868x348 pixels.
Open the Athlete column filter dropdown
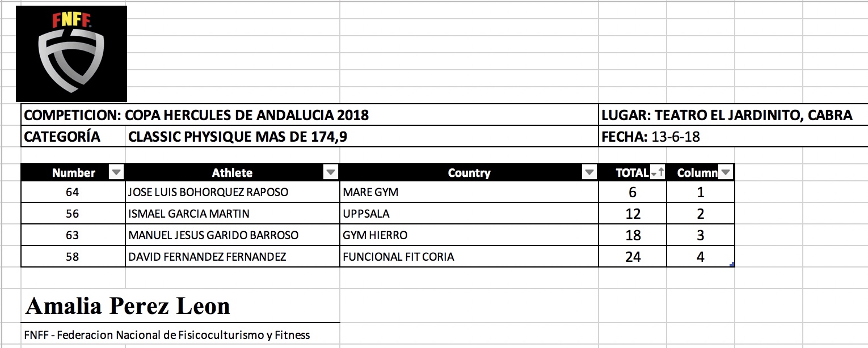(331, 173)
